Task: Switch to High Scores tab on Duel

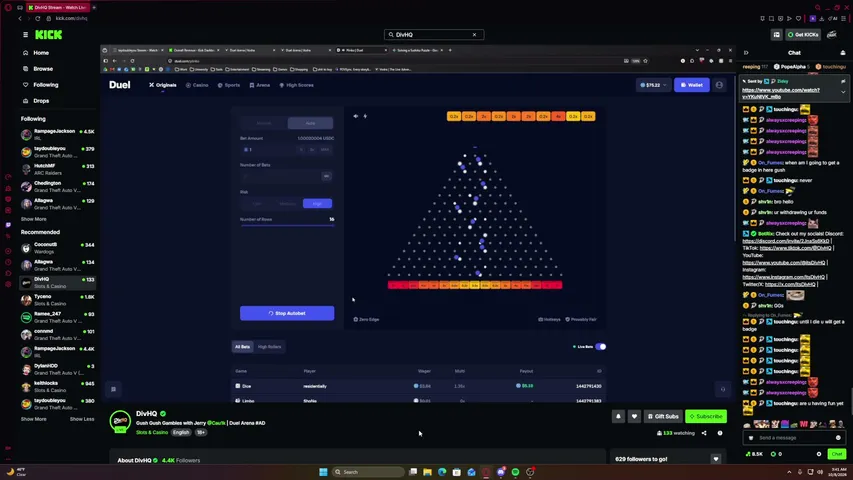Action: [x=296, y=85]
